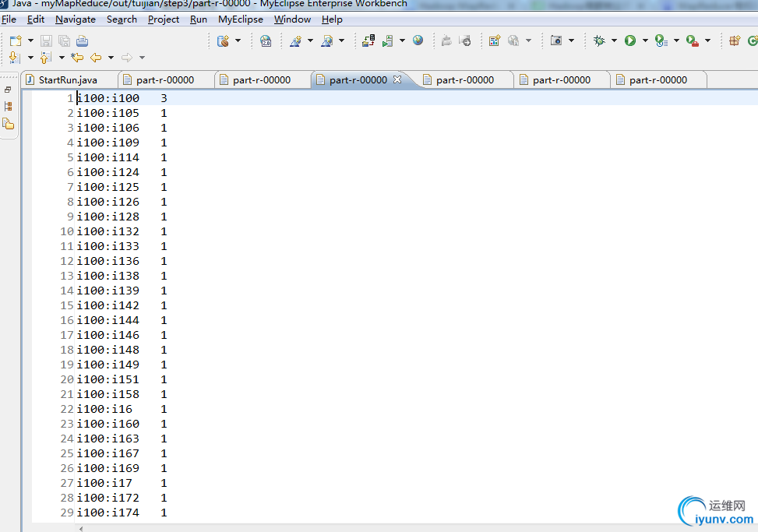The image size is (758, 532).
Task: Click the text i100:i16
Action: pyautogui.click(x=104, y=409)
